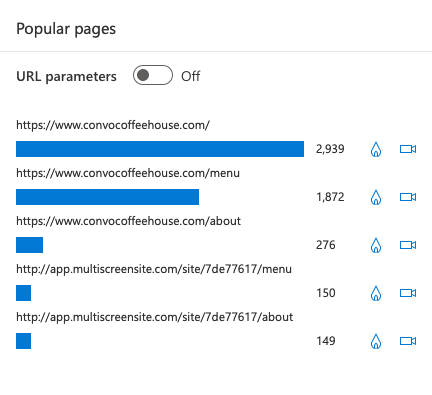
Task: View recordings for convocoffeehouse.com/menu page
Action: [x=408, y=197]
